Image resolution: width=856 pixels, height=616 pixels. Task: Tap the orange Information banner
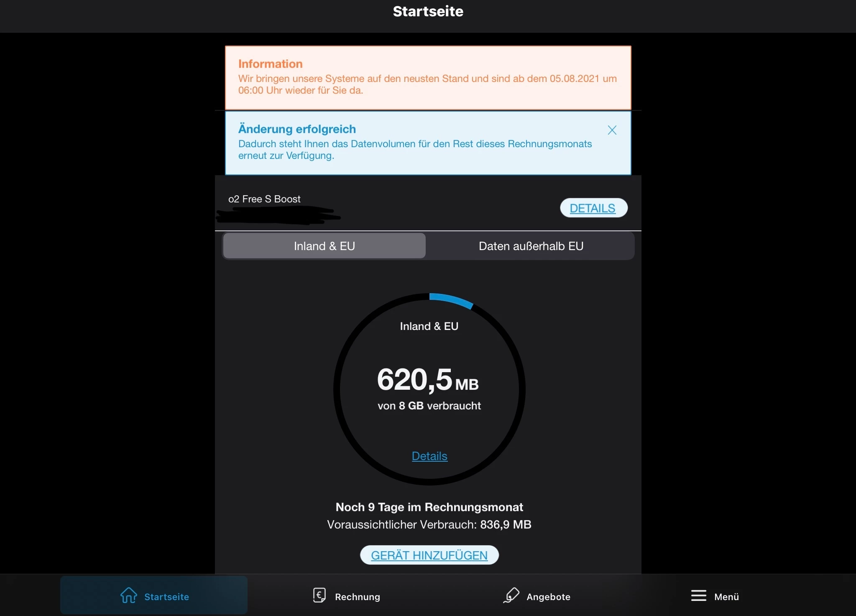click(427, 78)
